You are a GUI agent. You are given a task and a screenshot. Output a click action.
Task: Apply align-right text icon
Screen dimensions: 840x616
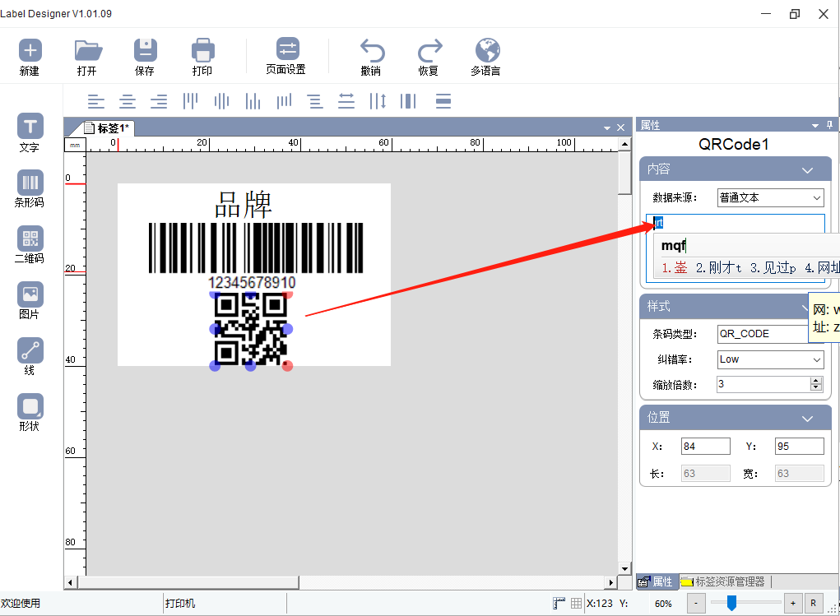(159, 101)
